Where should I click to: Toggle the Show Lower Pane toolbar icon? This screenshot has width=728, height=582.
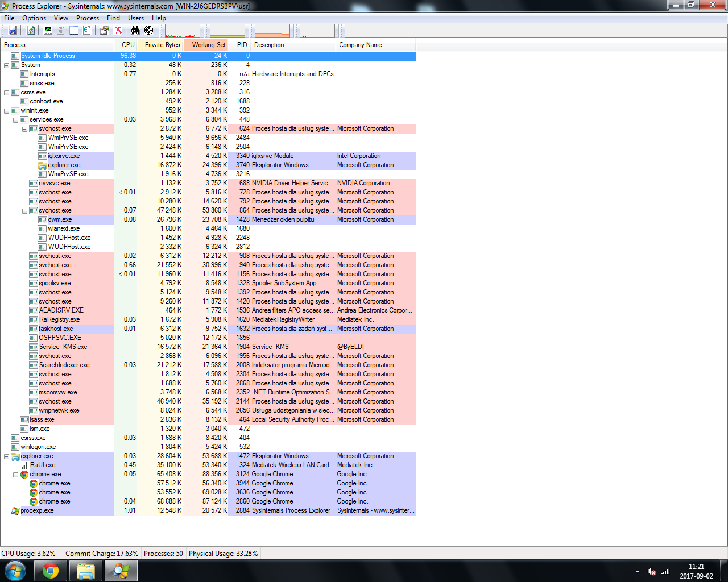(x=74, y=30)
